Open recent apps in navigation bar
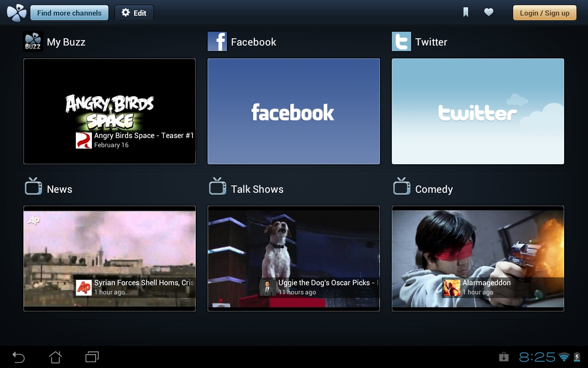Viewport: 588px width, 368px height. click(x=92, y=357)
